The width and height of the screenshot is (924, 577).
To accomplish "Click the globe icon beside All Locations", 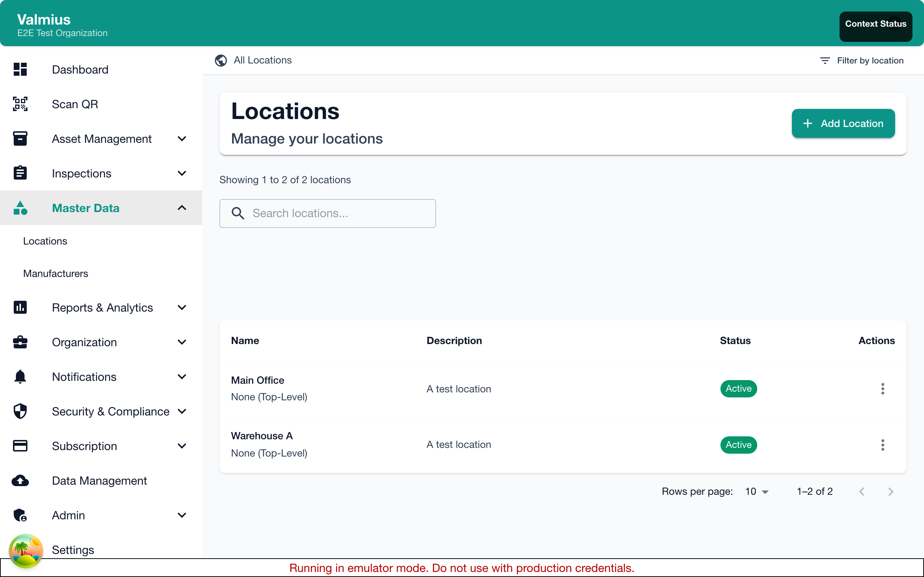I will (x=221, y=60).
